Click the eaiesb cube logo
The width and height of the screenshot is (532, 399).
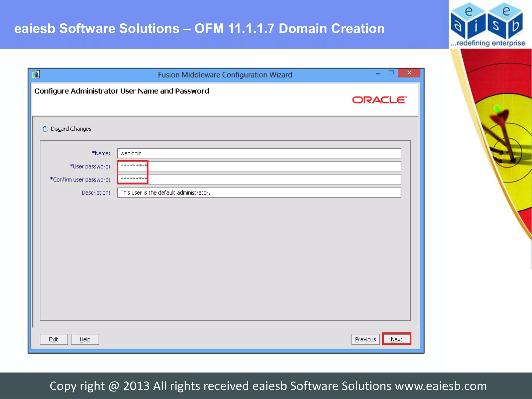click(x=488, y=25)
